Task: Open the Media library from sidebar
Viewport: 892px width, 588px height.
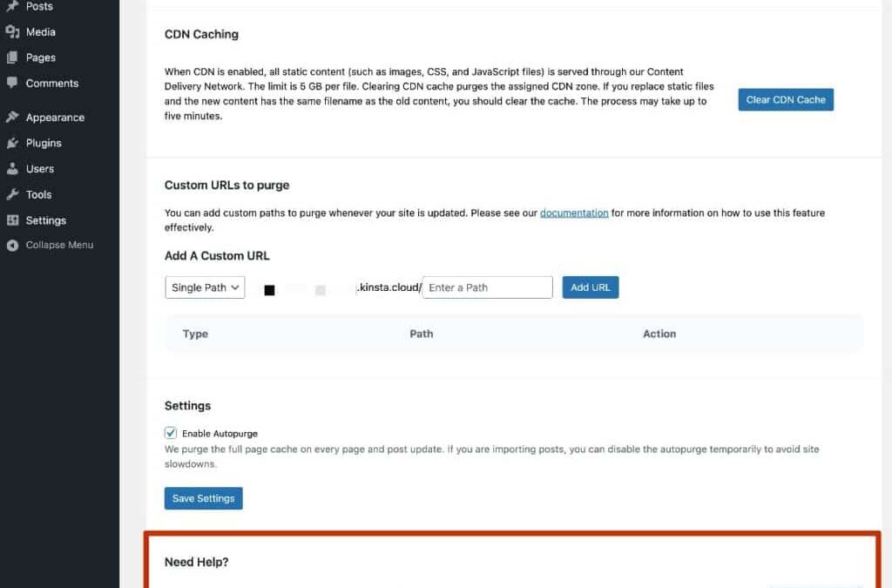Action: click(x=38, y=31)
